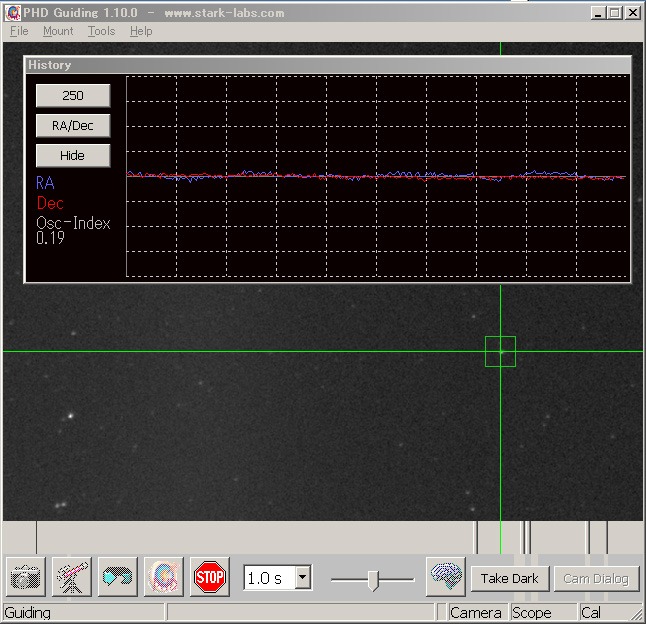Click the PHD guide target icon

point(164,577)
